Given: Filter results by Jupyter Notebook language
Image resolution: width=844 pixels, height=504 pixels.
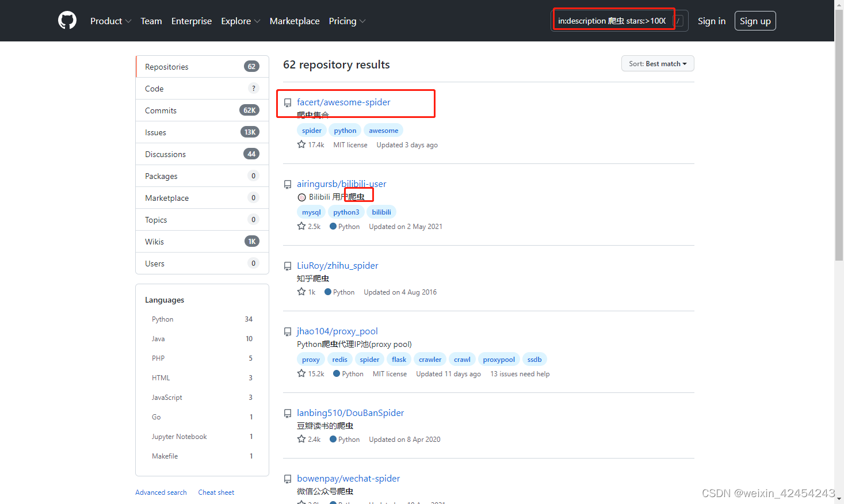Looking at the screenshot, I should [202, 437].
